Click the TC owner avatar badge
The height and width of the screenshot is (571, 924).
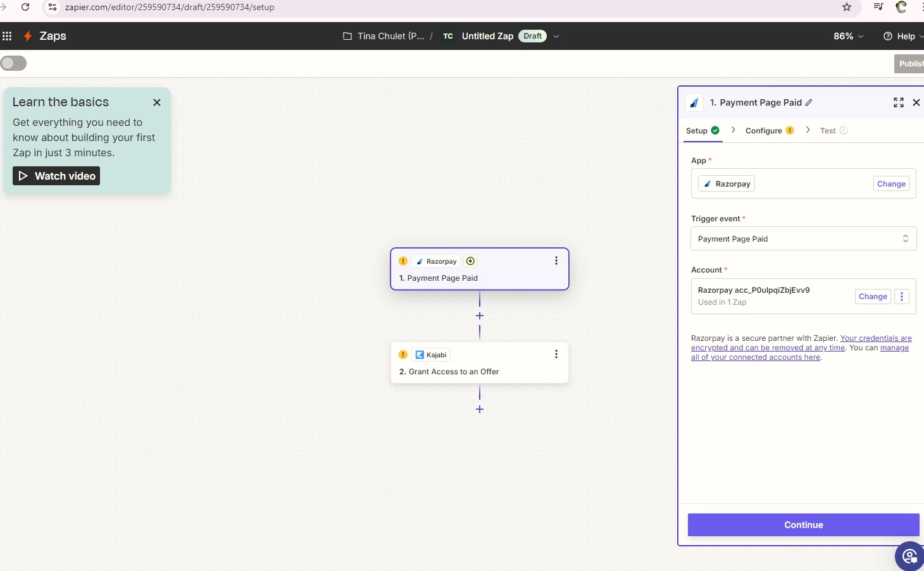448,36
